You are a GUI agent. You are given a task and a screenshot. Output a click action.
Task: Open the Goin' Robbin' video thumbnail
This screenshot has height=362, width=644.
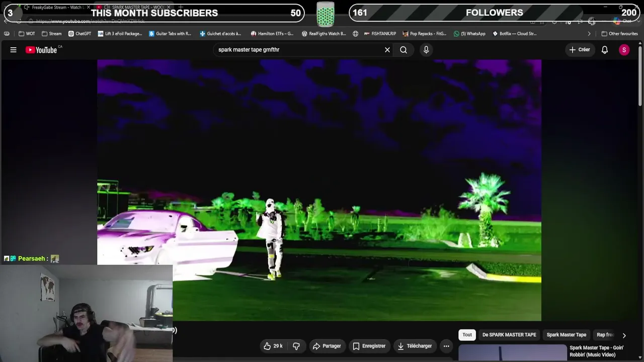tap(513, 353)
